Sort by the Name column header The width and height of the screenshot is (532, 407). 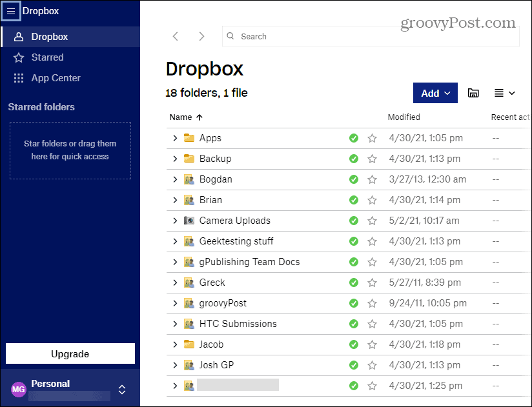click(186, 117)
